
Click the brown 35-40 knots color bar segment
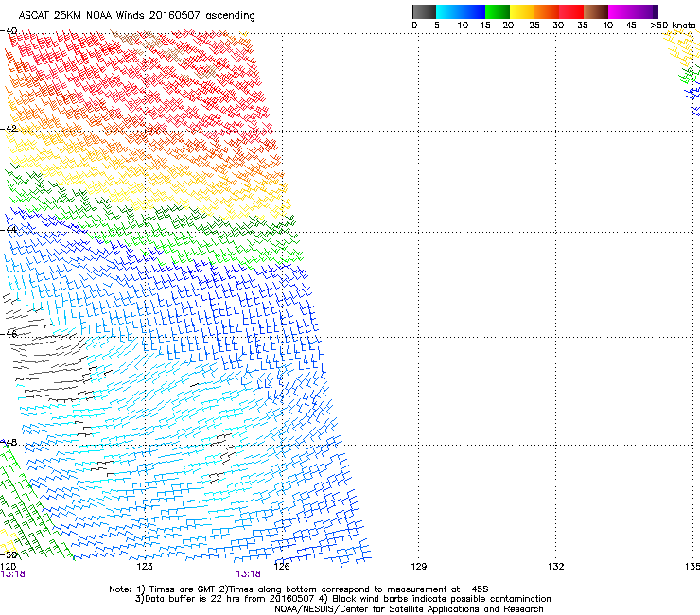tap(596, 11)
